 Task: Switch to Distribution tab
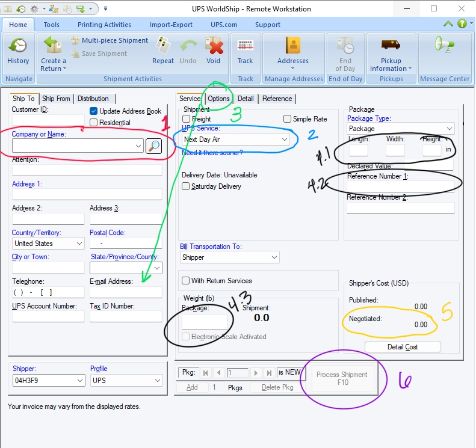(x=93, y=99)
